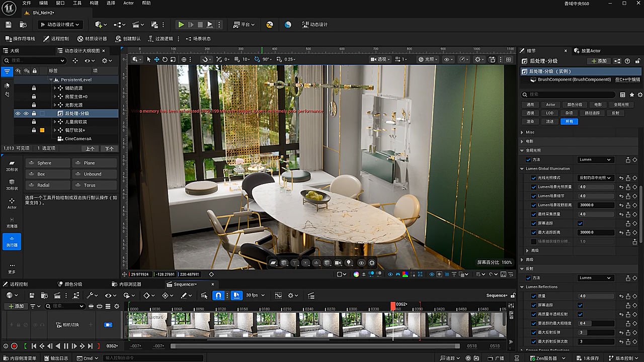Open the Details property matrix table icon
Screen dimensions: 644x362
tap(623, 95)
